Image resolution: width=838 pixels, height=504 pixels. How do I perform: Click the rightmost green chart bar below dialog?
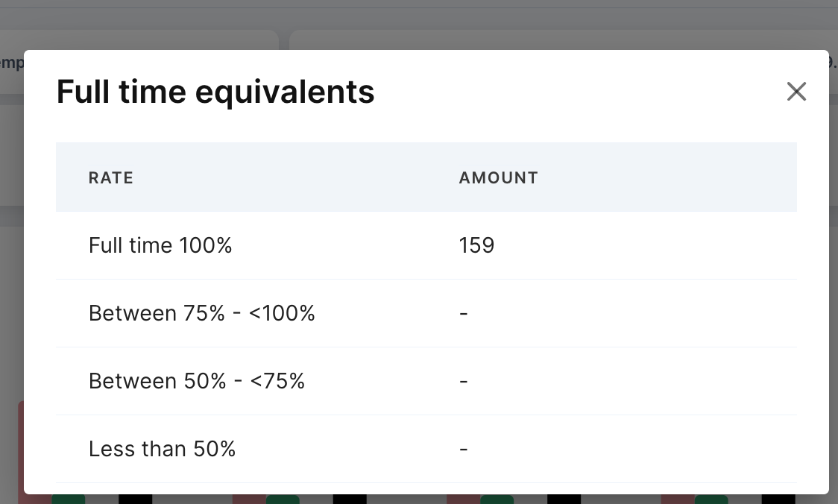(711, 499)
